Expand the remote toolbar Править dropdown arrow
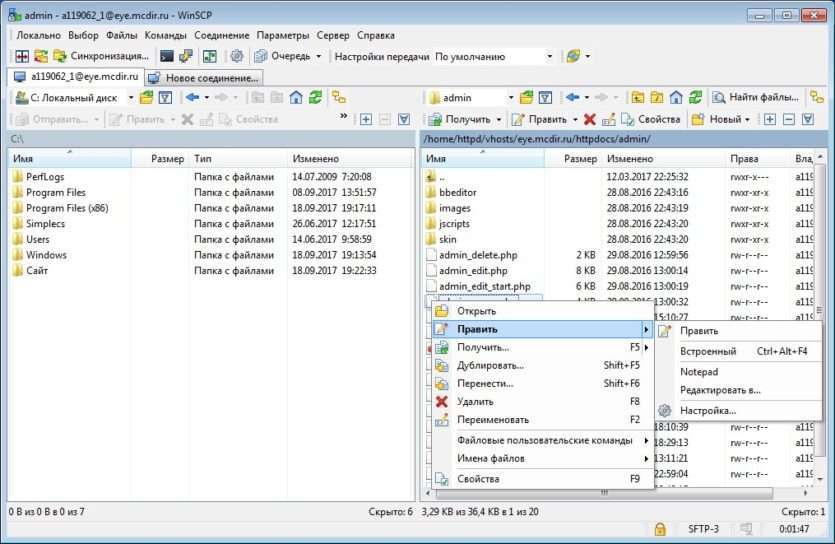835x544 pixels. (575, 120)
